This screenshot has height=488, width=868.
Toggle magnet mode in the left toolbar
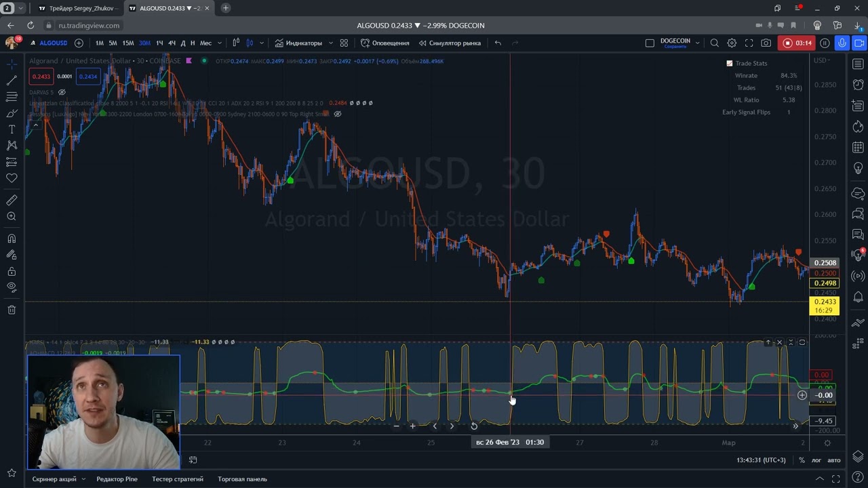pos(12,239)
